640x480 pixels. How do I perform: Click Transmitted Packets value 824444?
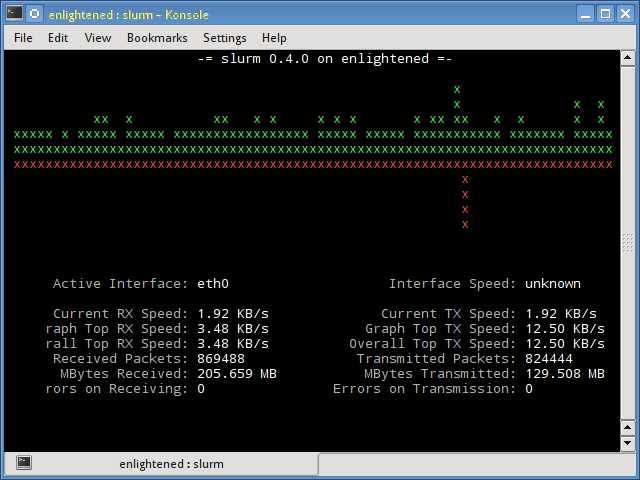(x=549, y=359)
